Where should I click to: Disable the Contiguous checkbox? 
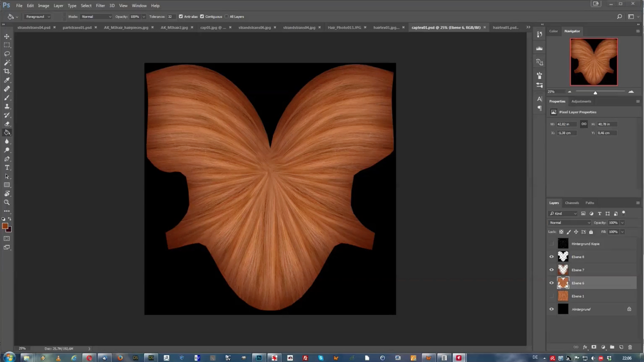click(x=202, y=16)
